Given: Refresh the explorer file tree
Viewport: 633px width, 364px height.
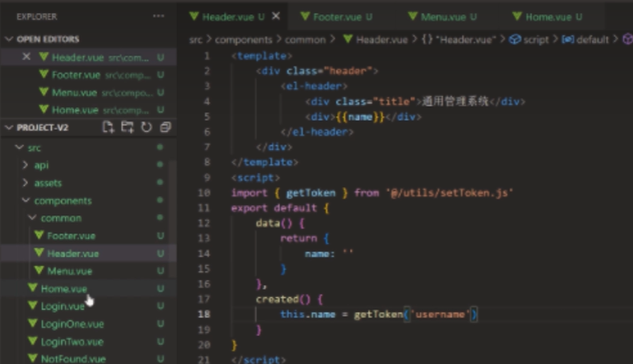Looking at the screenshot, I should coord(146,127).
